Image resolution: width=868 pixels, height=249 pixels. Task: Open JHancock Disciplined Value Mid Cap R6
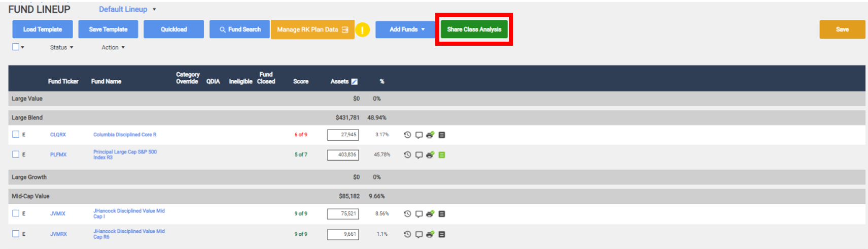coord(129,234)
